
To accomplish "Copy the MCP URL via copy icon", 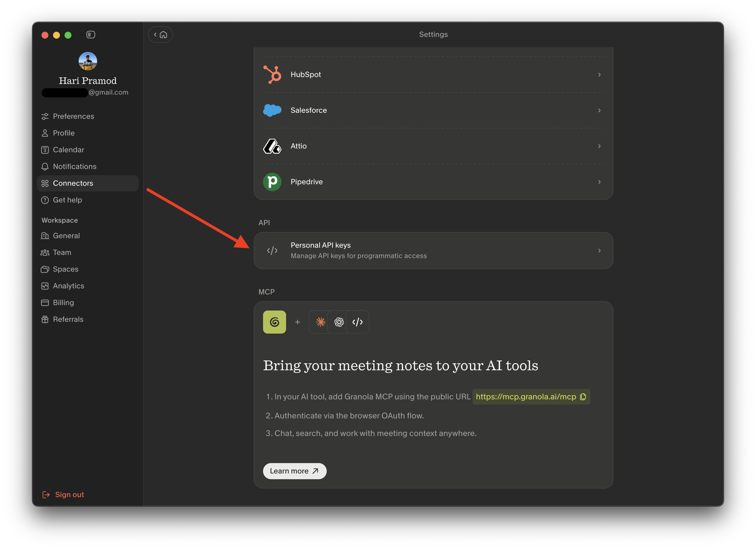I will [583, 396].
